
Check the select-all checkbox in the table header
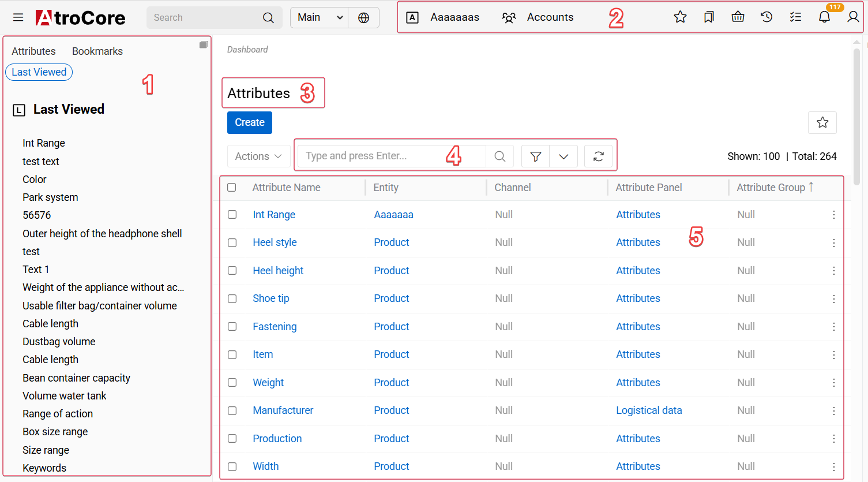[232, 187]
